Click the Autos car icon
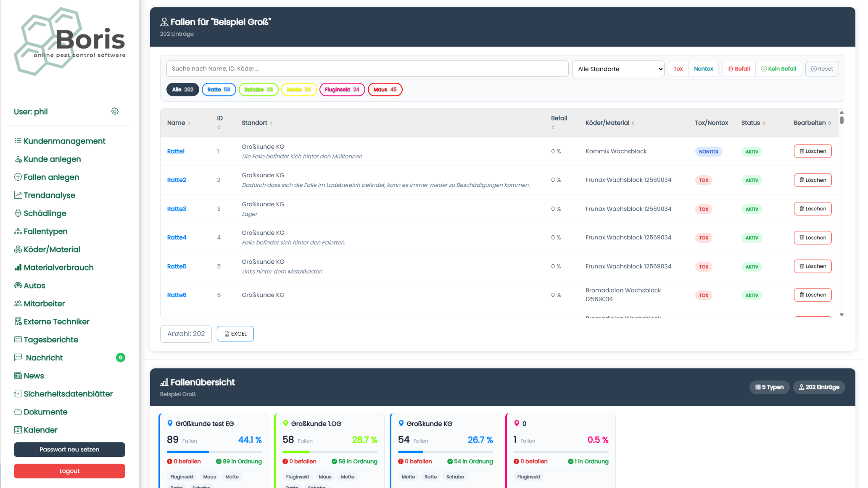Screen dimensions: 868x488 (x=18, y=286)
